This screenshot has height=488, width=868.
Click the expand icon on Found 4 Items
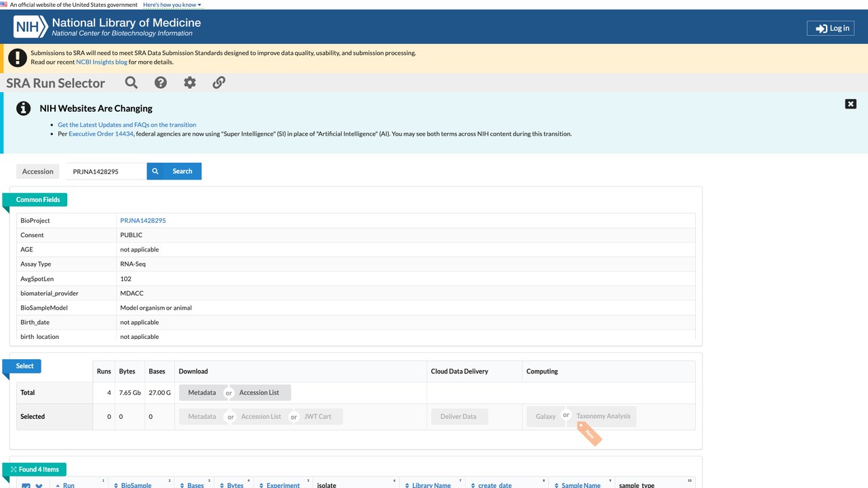tap(14, 470)
